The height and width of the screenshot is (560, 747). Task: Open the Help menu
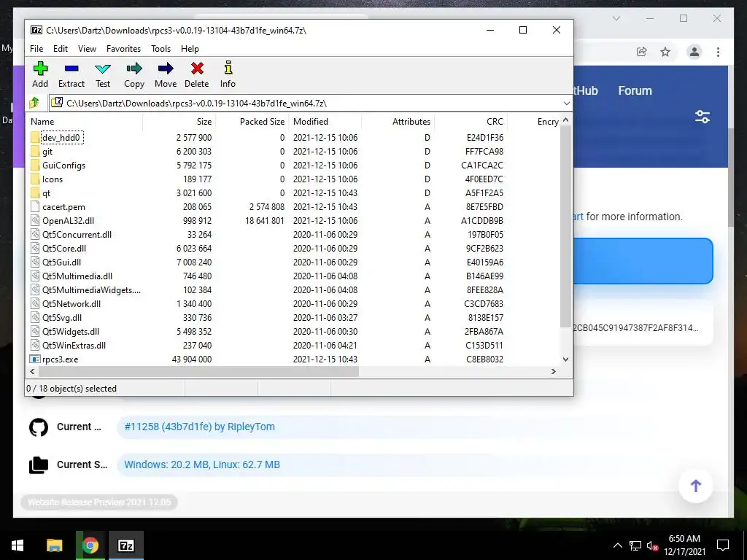point(190,49)
